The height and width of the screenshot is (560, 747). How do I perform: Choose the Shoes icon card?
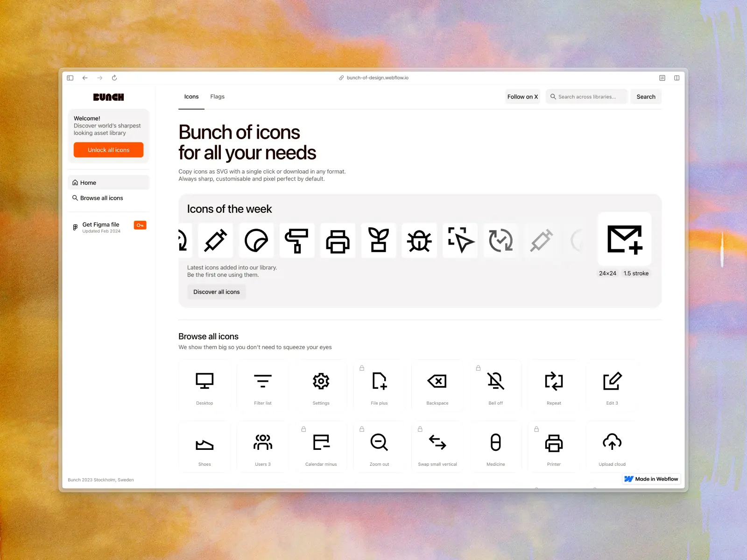coord(204,447)
